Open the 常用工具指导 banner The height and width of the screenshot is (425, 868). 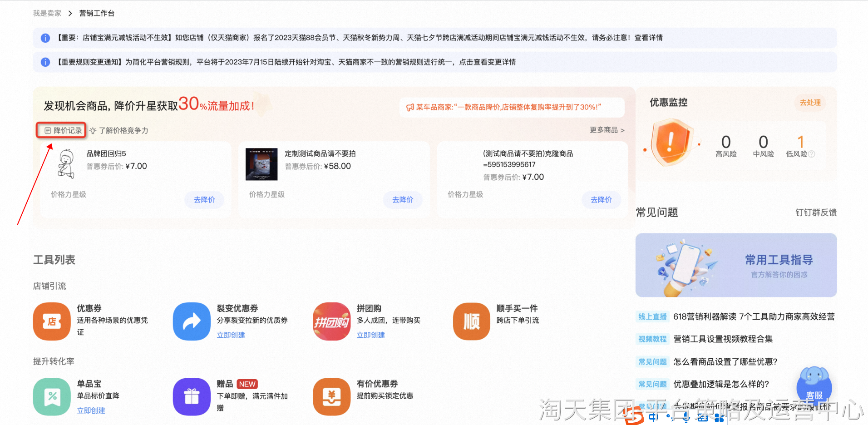point(736,265)
